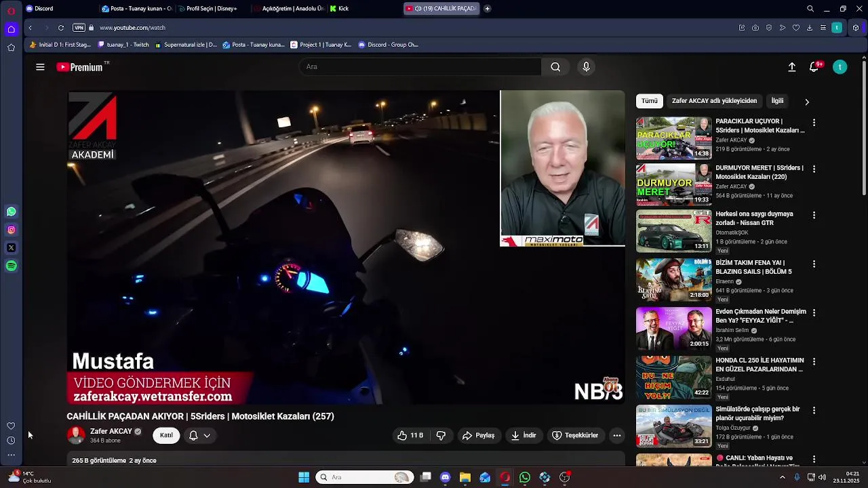Screen dimensions: 868x488
Task: Open options for FEYYAZ YİĞİT video
Action: point(814,312)
